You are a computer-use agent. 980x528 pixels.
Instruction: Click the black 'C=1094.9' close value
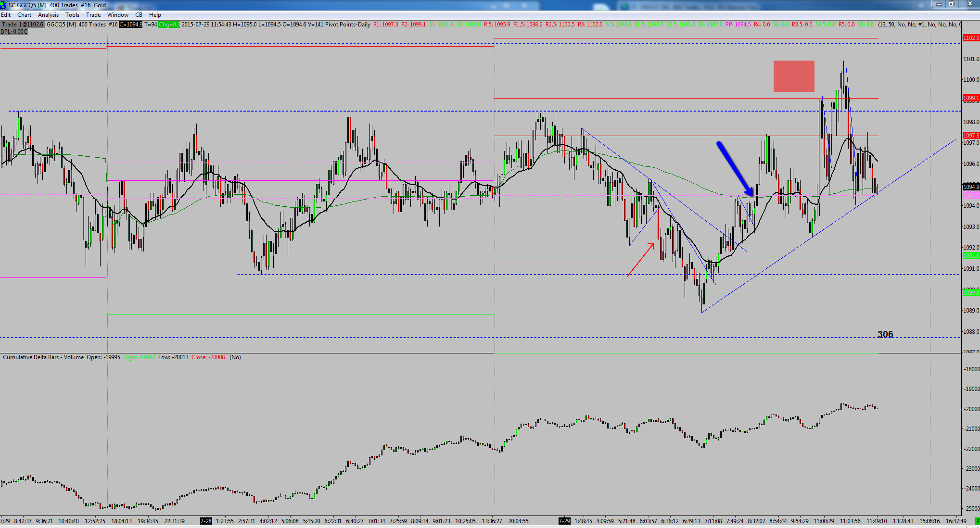pyautogui.click(x=131, y=25)
